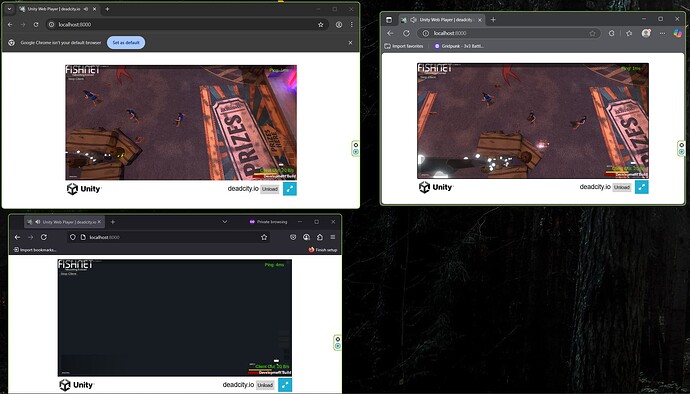Enter fullscreen on Chrome Unity player
The height and width of the screenshot is (394, 690).
pyautogui.click(x=290, y=189)
